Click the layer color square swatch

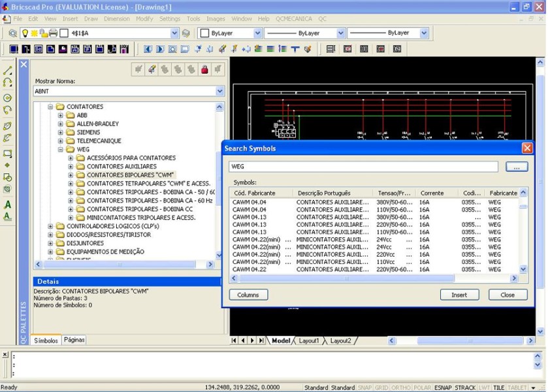(64, 33)
